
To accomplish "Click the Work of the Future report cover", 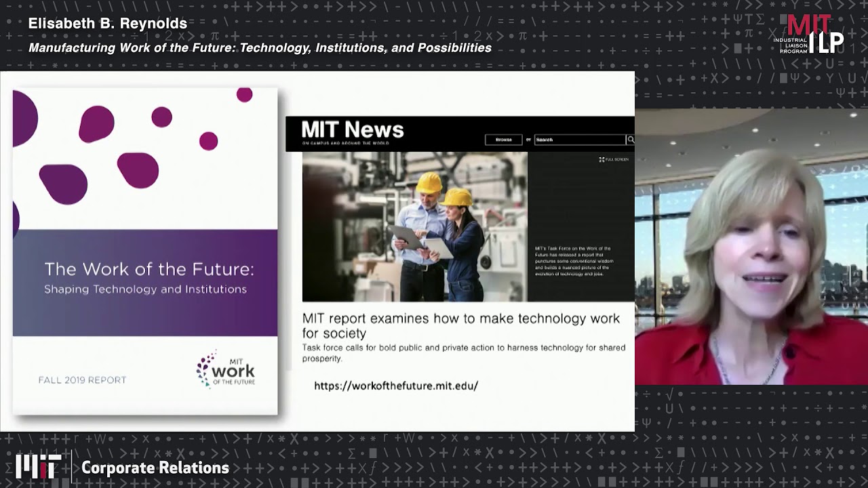I will point(145,251).
